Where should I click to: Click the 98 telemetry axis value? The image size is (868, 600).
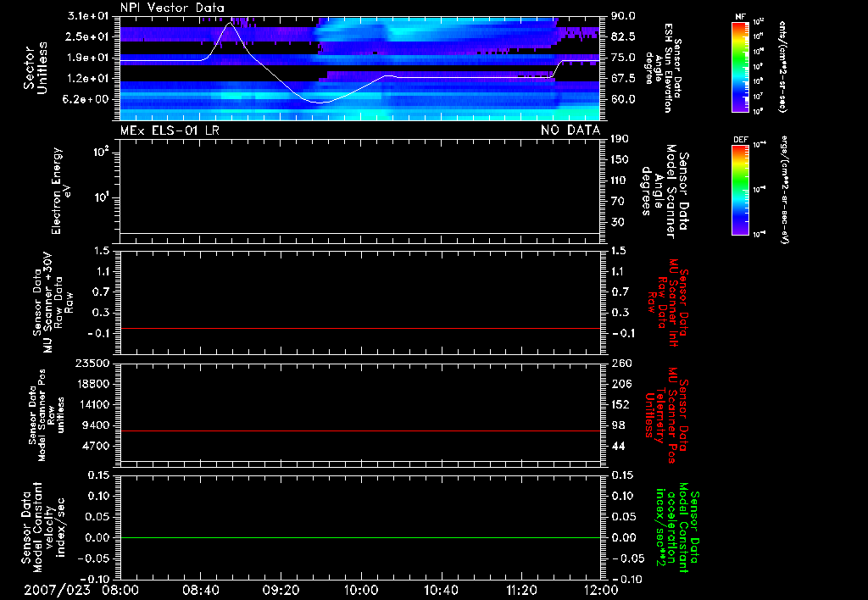click(x=618, y=425)
